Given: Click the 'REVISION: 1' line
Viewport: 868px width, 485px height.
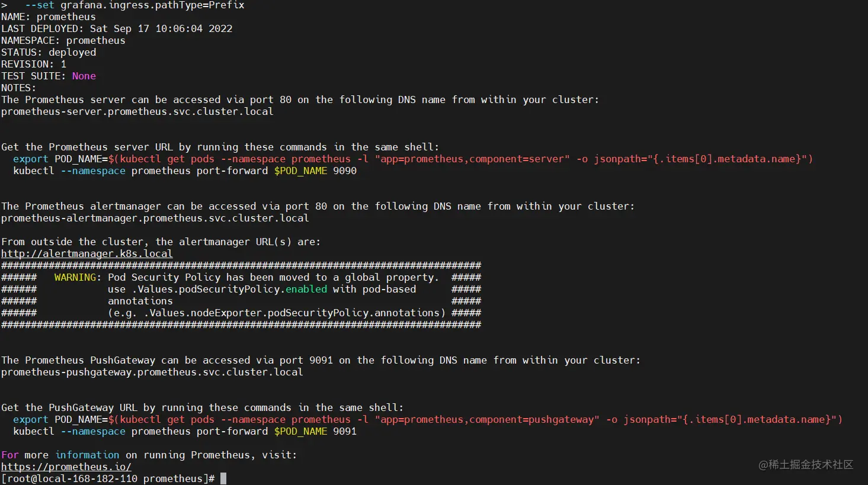Looking at the screenshot, I should coord(34,64).
